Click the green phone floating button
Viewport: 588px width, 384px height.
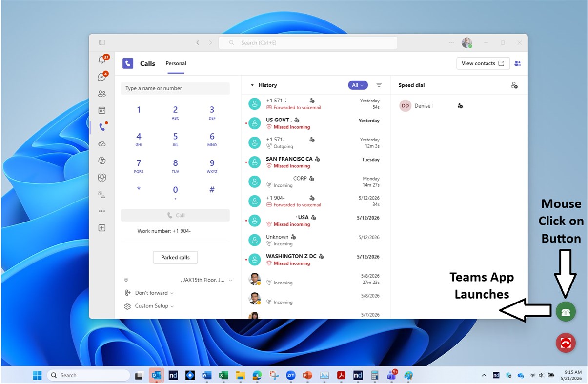[x=566, y=312]
